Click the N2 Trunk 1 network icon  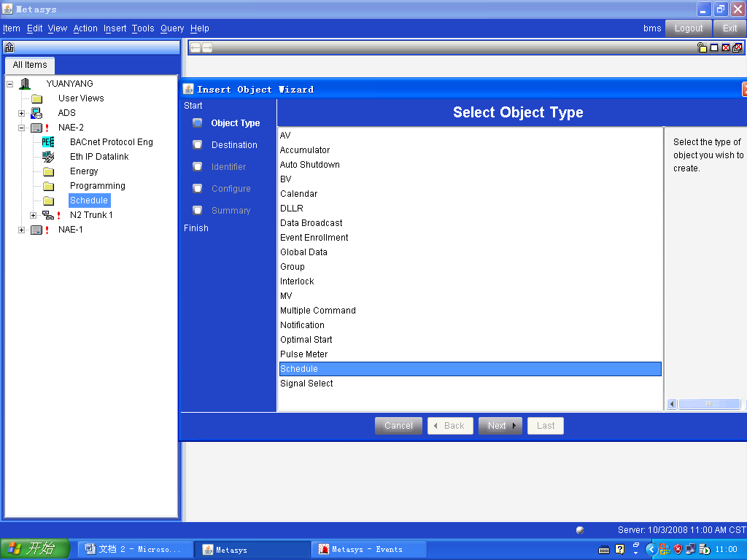(x=48, y=215)
